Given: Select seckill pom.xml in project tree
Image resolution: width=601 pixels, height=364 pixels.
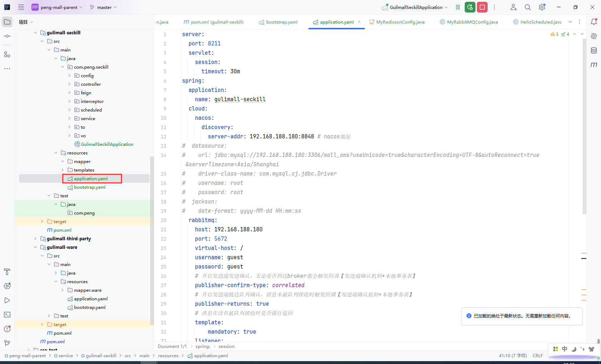Looking at the screenshot, I should click(59, 230).
